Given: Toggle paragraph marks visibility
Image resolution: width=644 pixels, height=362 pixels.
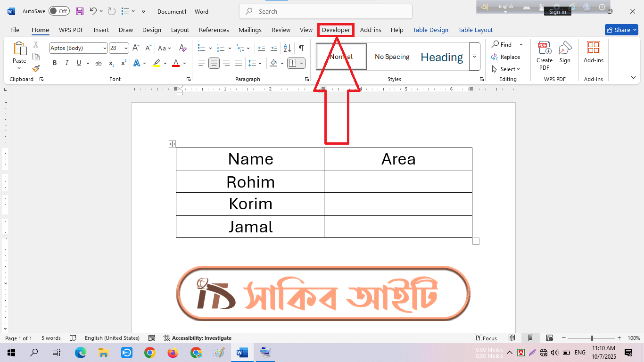Looking at the screenshot, I should click(x=300, y=48).
